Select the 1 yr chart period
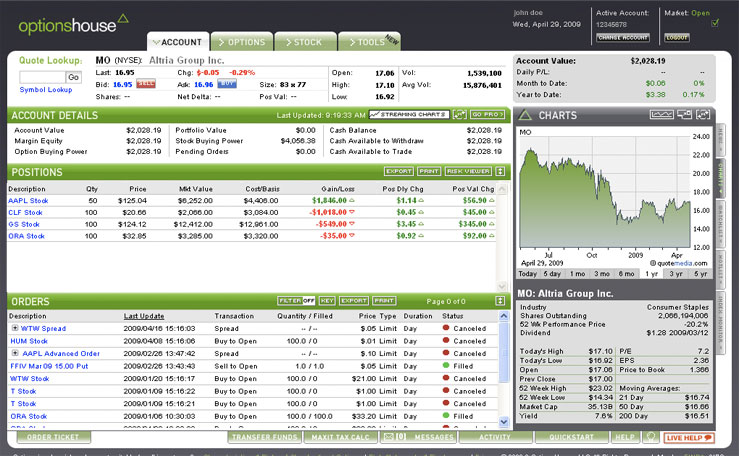739x456 pixels. point(651,274)
